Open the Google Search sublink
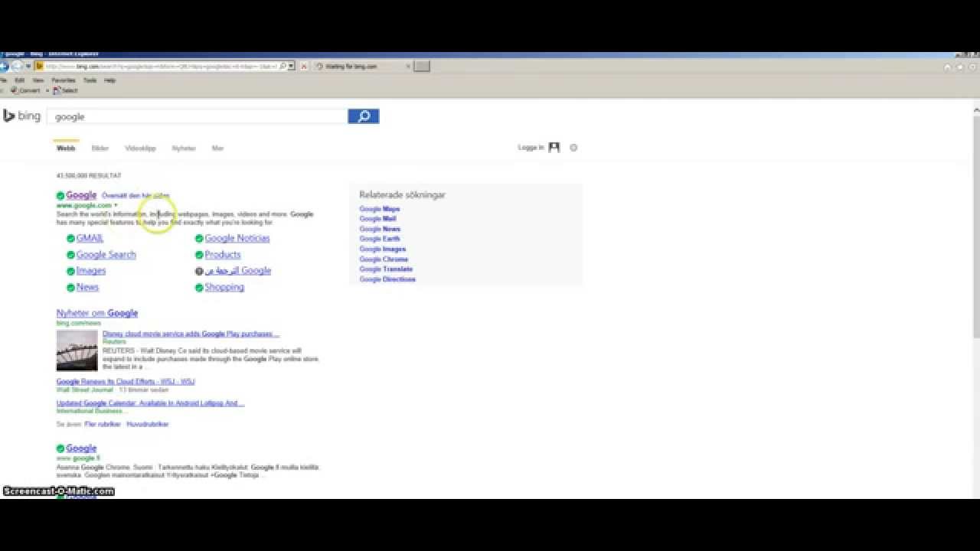Viewport: 980px width, 551px height. (106, 255)
